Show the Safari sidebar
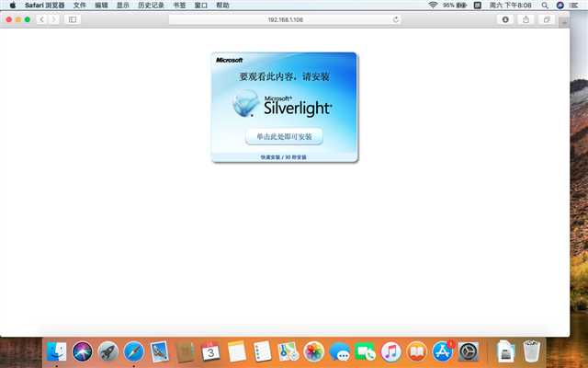Image resolution: width=588 pixels, height=368 pixels. [73, 19]
